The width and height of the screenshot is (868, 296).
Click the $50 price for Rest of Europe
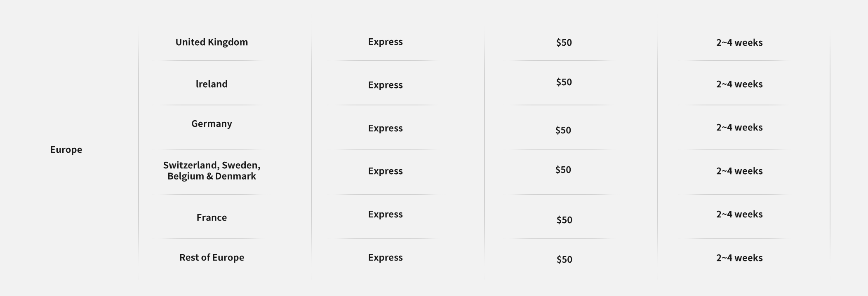pos(564,259)
